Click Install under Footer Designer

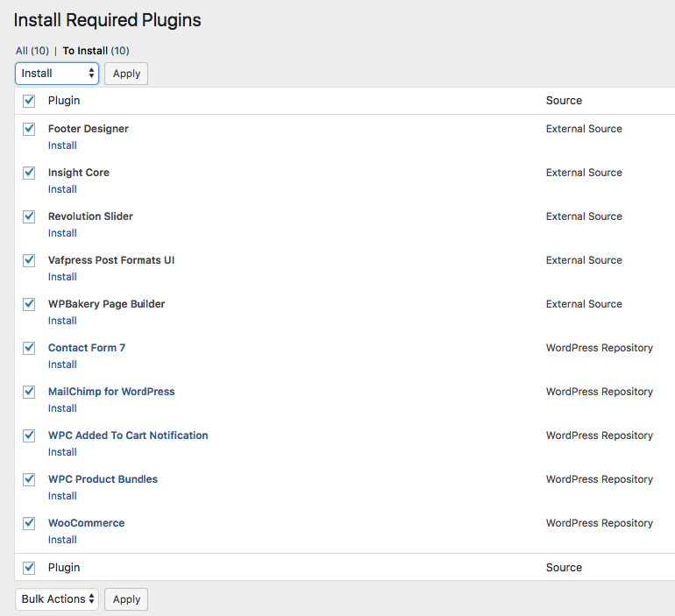(x=62, y=145)
